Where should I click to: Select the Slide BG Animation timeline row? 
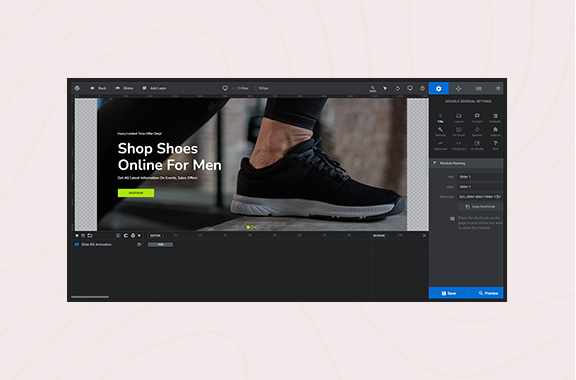pyautogui.click(x=108, y=244)
